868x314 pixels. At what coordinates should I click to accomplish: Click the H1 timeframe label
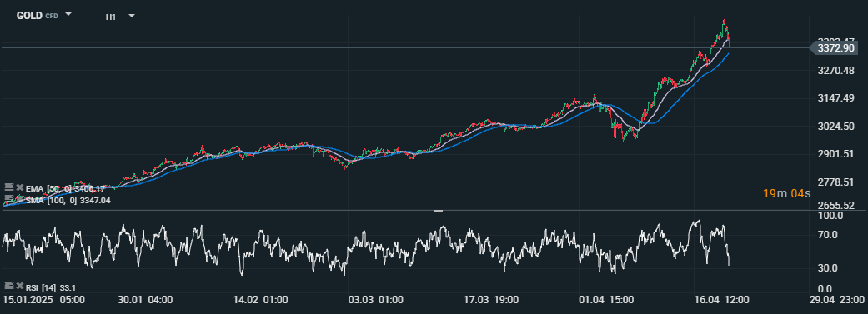111,17
